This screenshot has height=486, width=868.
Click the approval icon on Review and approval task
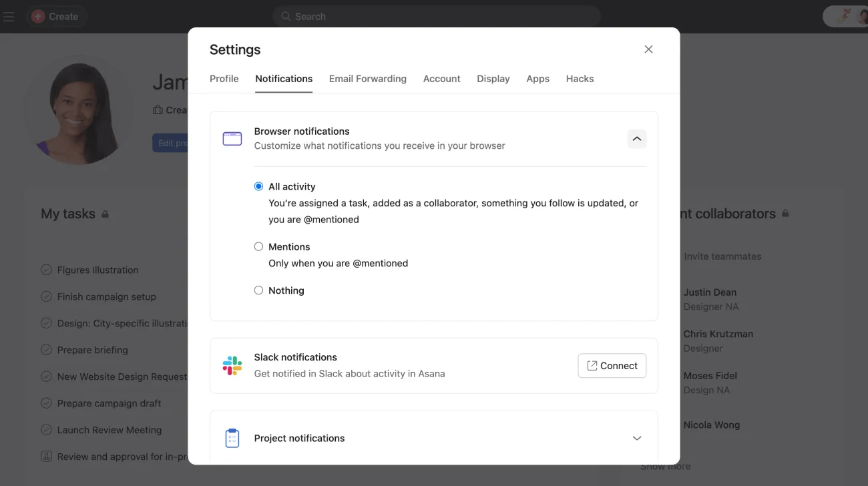point(45,456)
